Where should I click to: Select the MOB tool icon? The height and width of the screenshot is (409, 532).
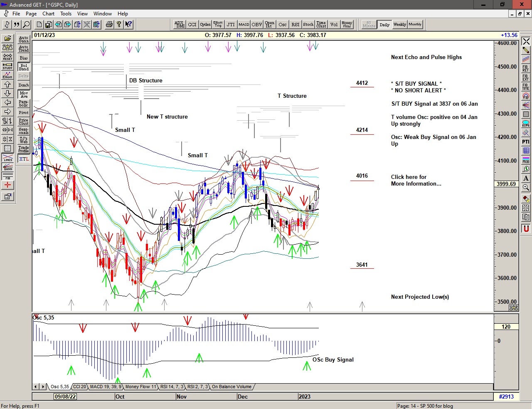(x=526, y=160)
